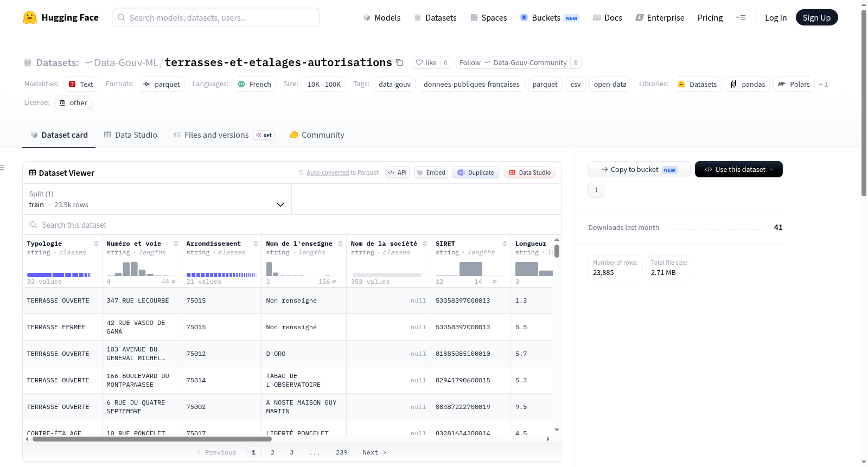Click the pandas library tag
The image size is (868, 467).
[x=747, y=84]
